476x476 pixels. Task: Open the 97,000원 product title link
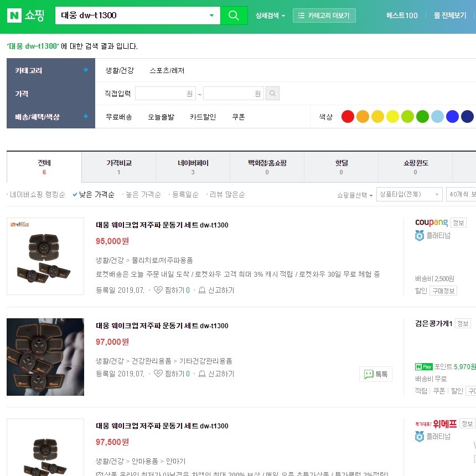click(x=162, y=326)
